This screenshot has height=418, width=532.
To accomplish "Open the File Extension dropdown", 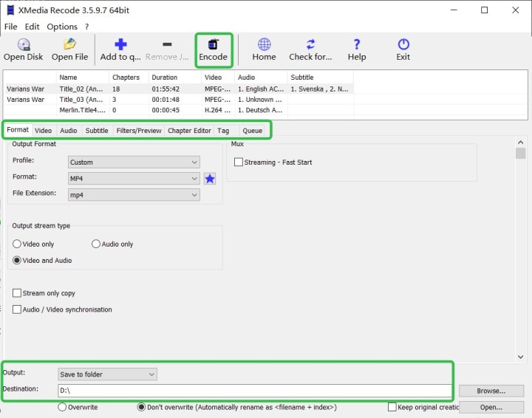I will 134,194.
